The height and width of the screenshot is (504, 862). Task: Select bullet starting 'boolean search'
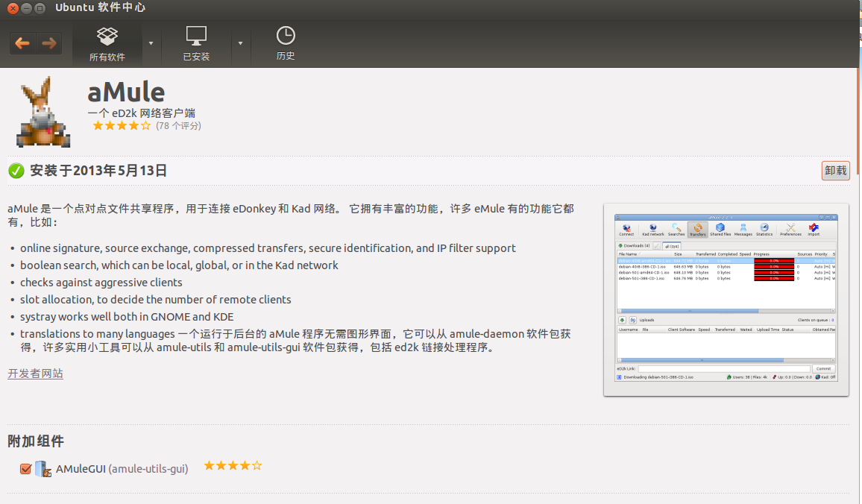click(179, 265)
